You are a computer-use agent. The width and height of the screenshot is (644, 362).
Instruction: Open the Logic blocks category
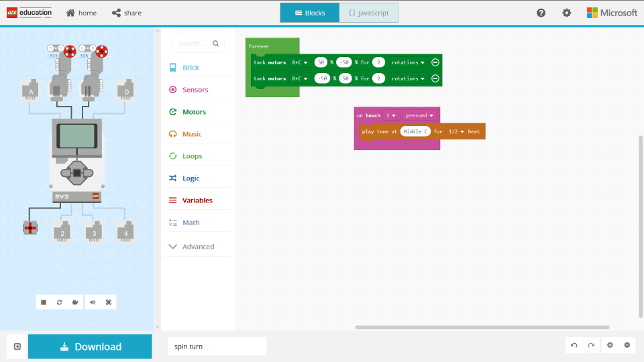pyautogui.click(x=198, y=178)
